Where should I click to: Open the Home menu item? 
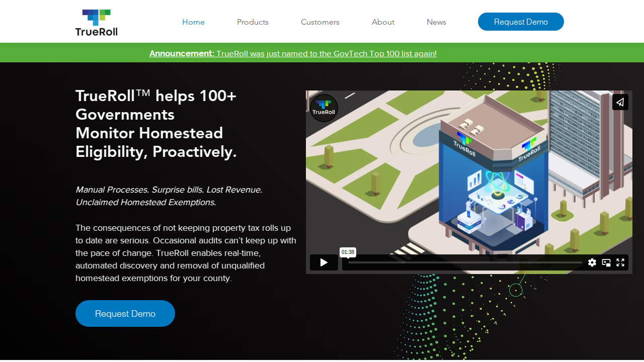pos(193,22)
